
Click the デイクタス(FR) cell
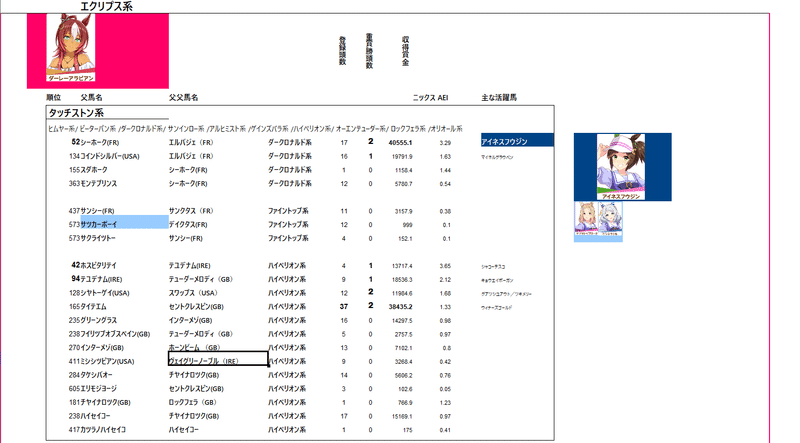(188, 225)
